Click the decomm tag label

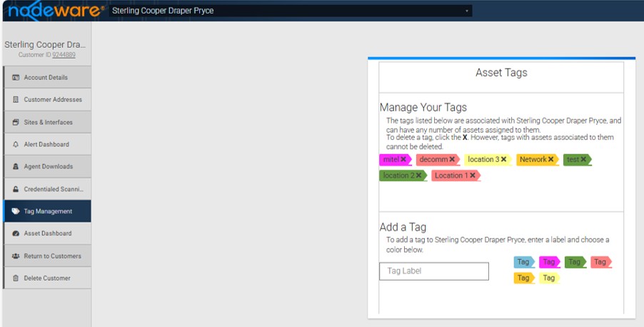pos(433,159)
